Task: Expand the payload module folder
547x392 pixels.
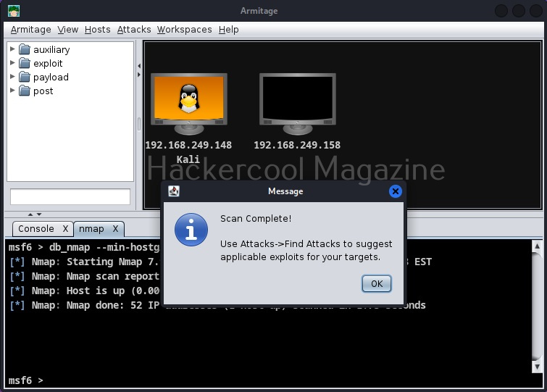Action: pos(12,77)
